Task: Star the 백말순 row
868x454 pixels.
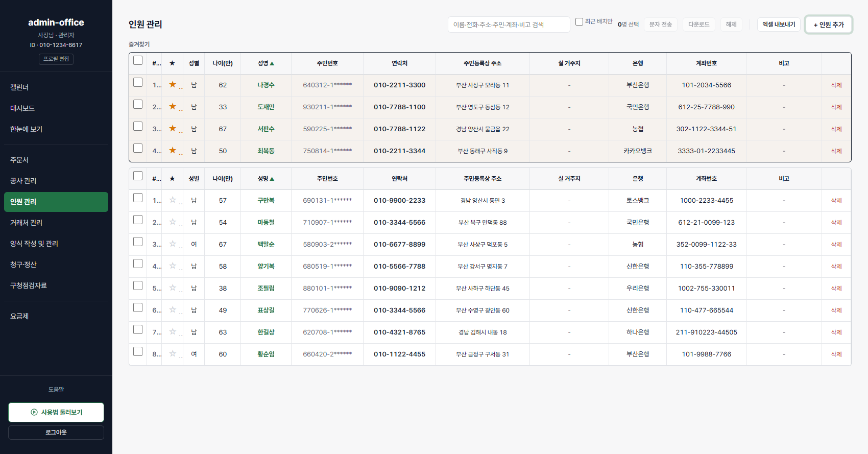Action: click(173, 244)
